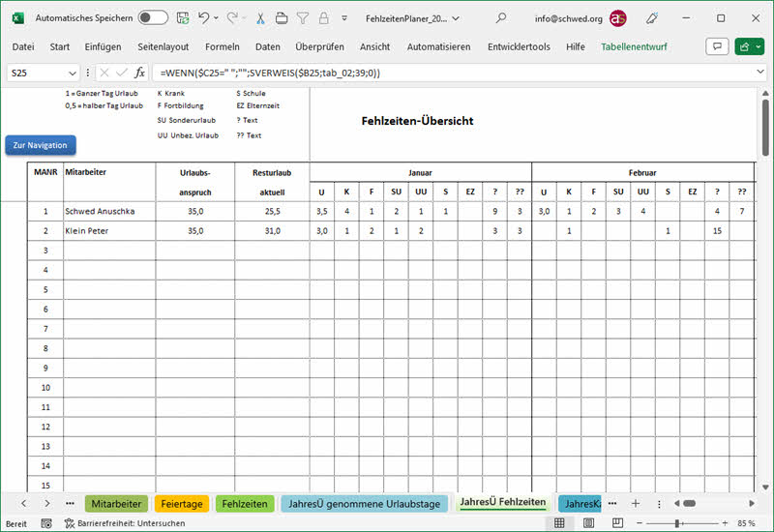The width and height of the screenshot is (774, 532).
Task: Expand the formula bar chevron
Action: point(759,73)
